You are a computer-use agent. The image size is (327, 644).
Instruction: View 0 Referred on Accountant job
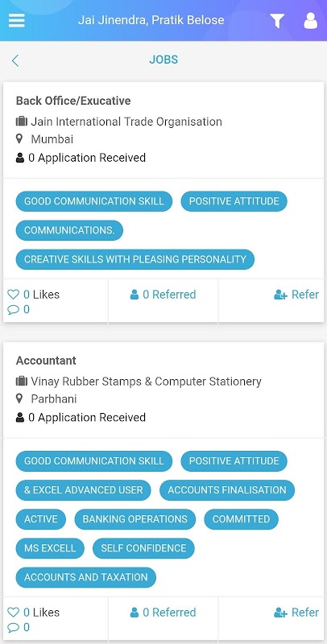pyautogui.click(x=163, y=613)
